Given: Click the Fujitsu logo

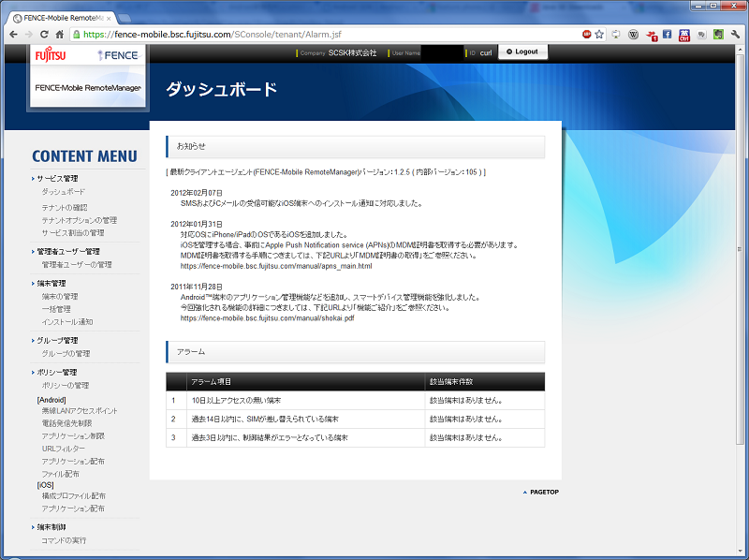Looking at the screenshot, I should pos(51,55).
